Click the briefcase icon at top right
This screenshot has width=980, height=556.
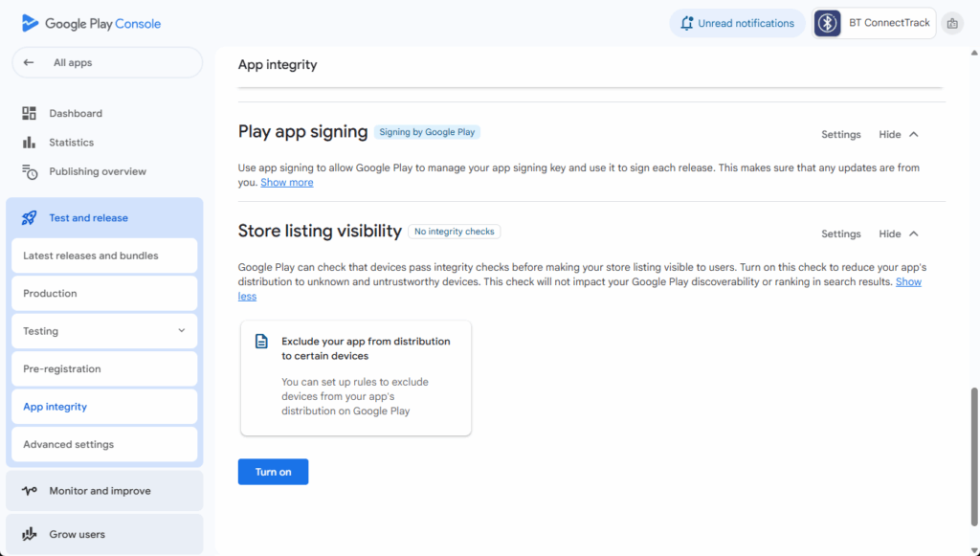tap(951, 23)
